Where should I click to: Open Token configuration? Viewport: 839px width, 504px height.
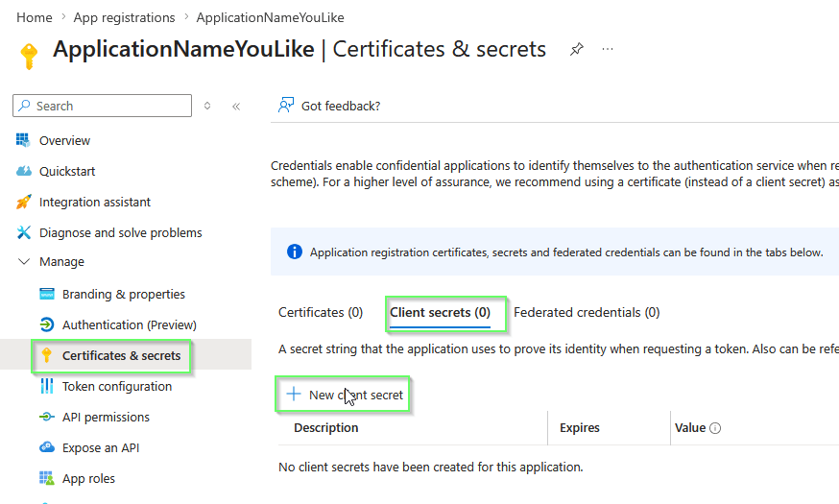pos(117,386)
